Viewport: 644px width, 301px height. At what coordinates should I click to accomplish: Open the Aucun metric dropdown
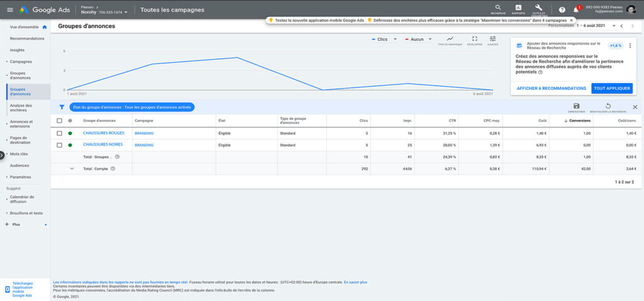pos(418,40)
